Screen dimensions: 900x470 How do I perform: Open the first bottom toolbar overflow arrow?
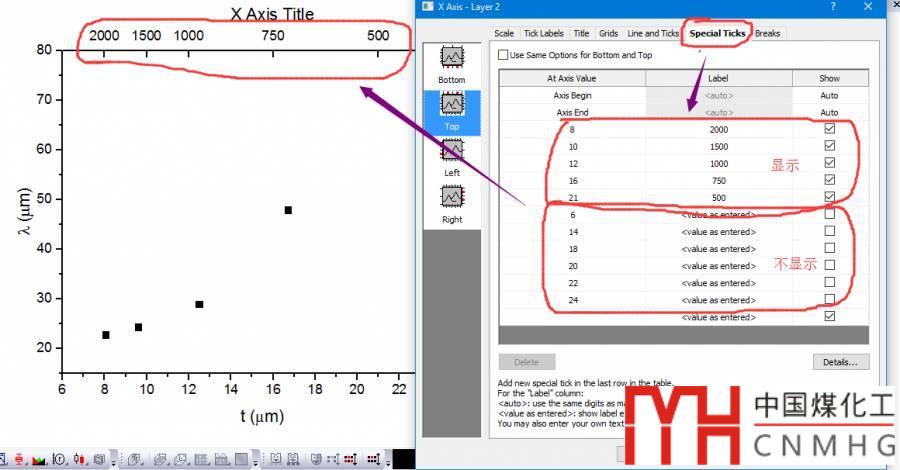[114, 459]
